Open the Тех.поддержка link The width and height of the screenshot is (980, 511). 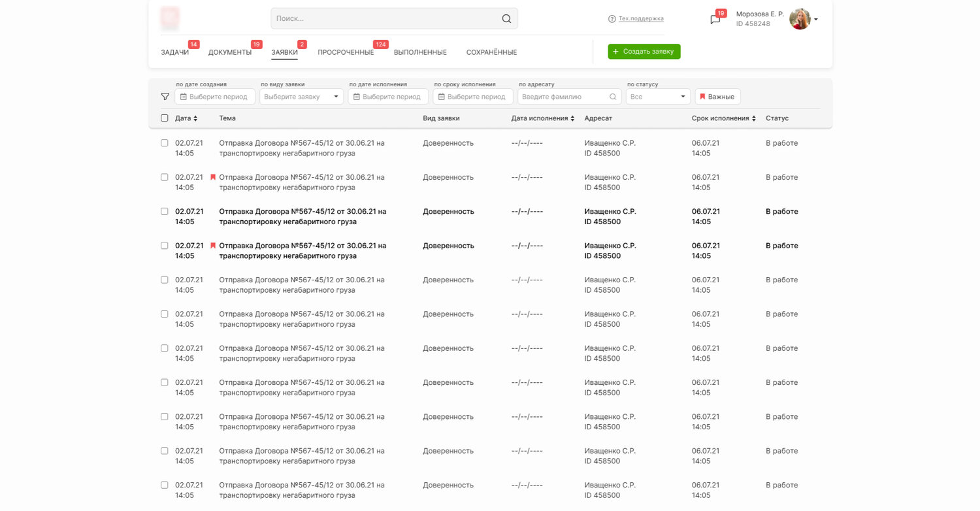tap(641, 19)
